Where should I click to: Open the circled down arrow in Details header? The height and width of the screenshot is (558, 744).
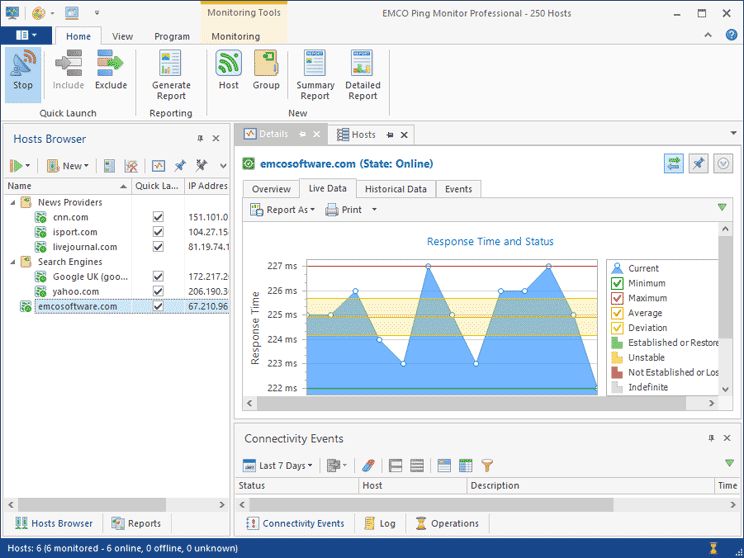(x=723, y=164)
